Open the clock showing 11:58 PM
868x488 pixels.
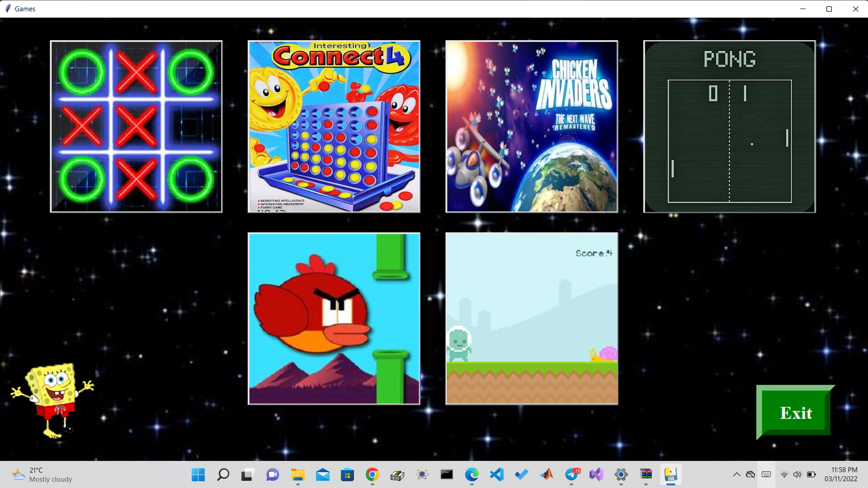[x=841, y=474]
